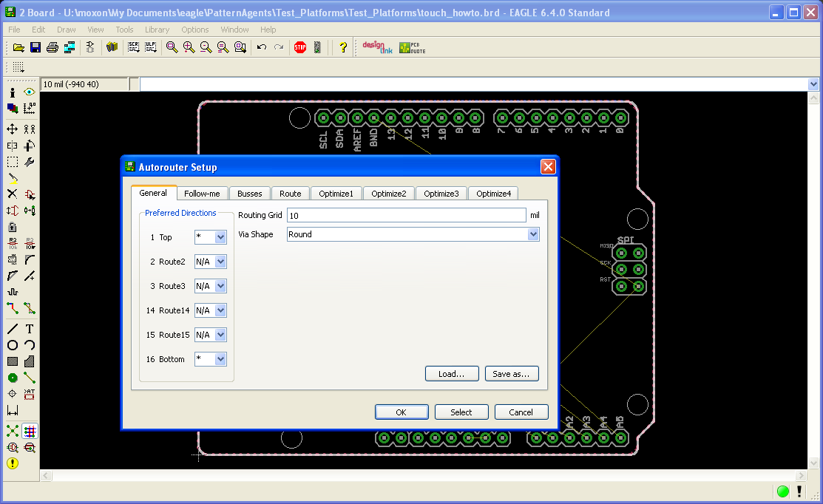Switch to the Follow-me tab
Screen dimensions: 823x504
(202, 194)
